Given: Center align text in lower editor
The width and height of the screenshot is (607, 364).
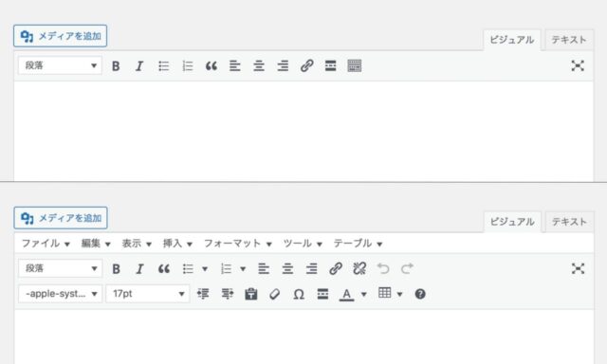Looking at the screenshot, I should (287, 269).
